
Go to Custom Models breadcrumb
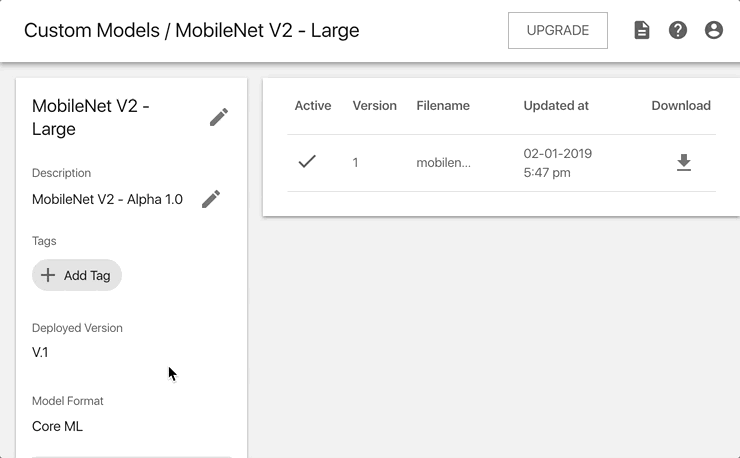(92, 30)
